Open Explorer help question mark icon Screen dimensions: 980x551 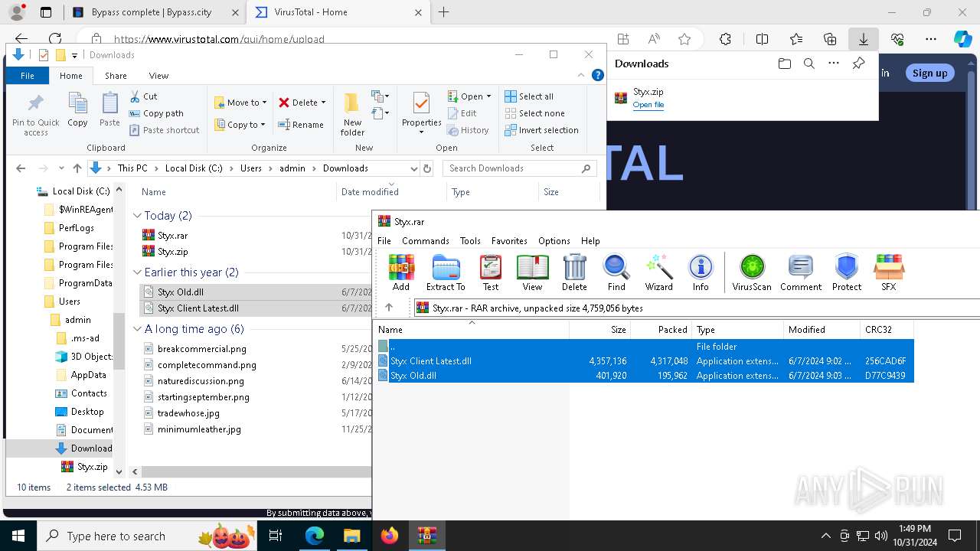click(598, 75)
